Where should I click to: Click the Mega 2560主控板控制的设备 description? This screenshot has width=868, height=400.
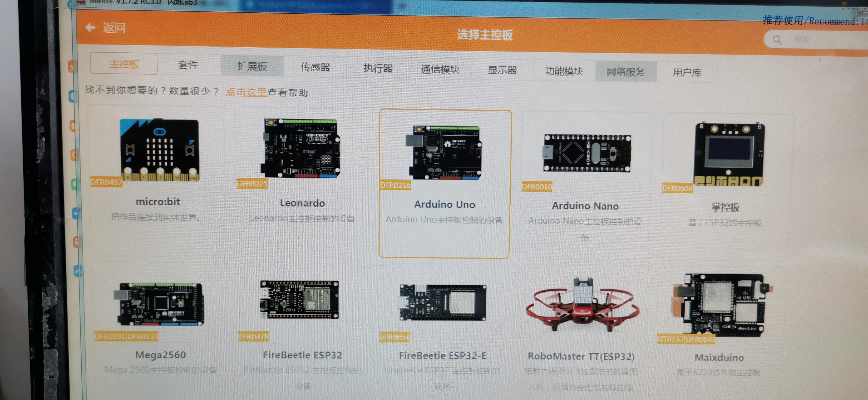(160, 370)
